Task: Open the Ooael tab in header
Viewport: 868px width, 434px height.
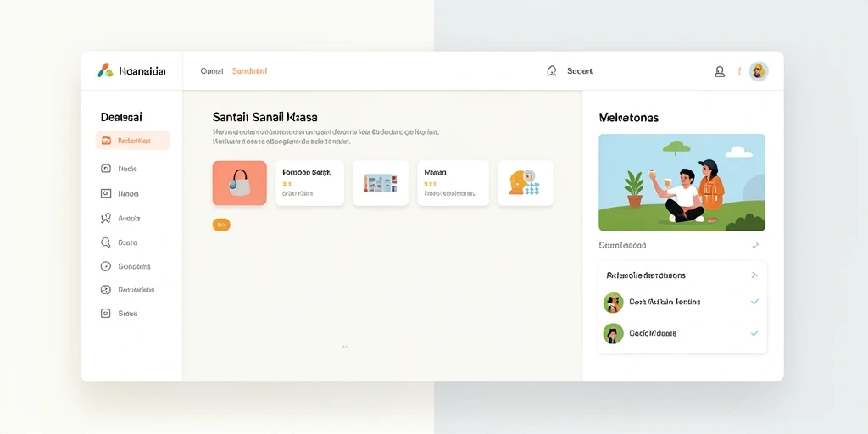Action: 211,71
